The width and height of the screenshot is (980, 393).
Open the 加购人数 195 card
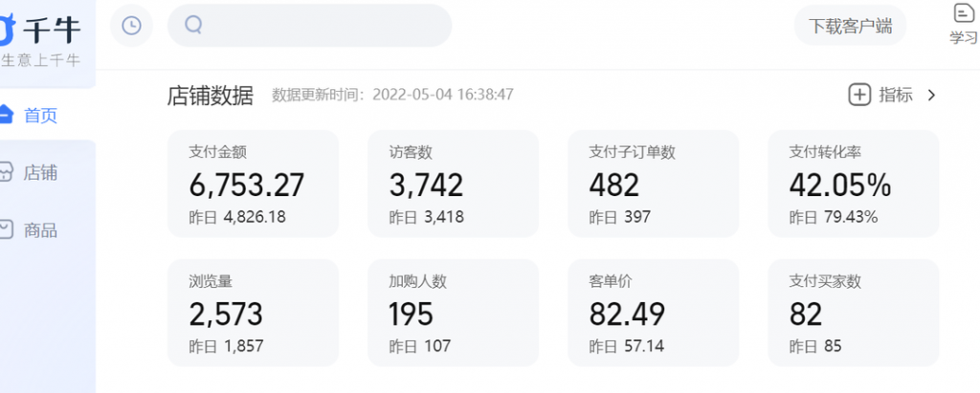(x=453, y=313)
